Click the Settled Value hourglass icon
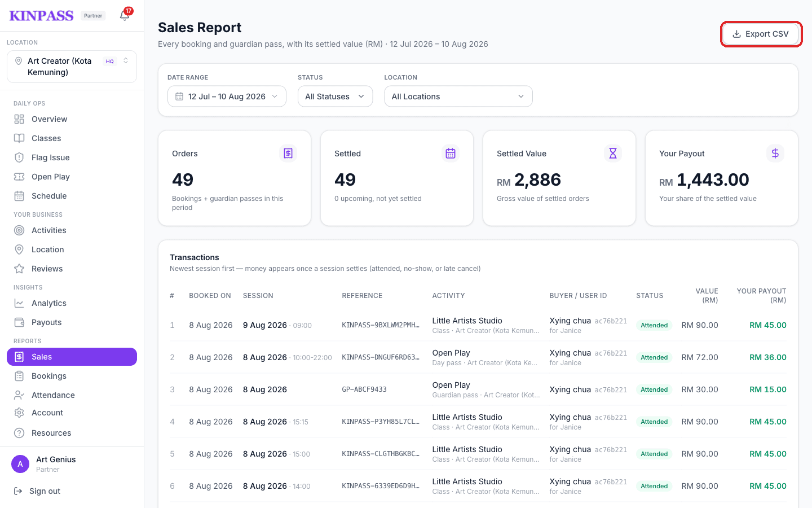812x508 pixels. pos(613,153)
